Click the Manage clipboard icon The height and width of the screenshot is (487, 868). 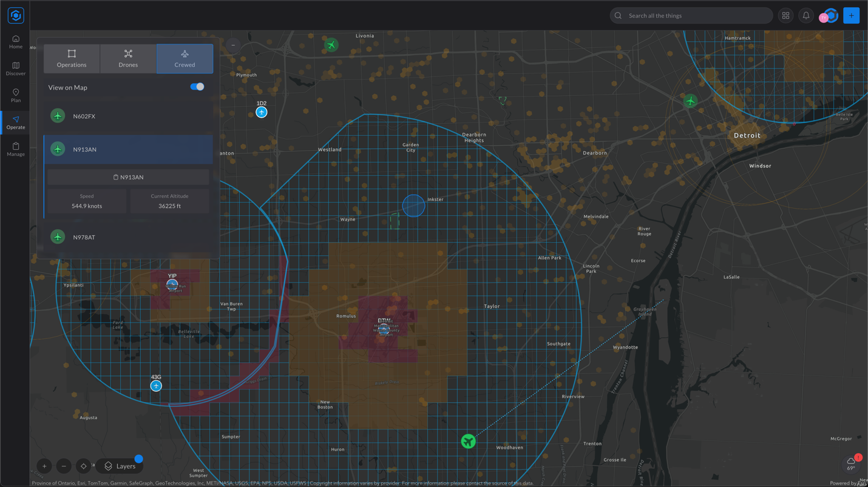15,149
